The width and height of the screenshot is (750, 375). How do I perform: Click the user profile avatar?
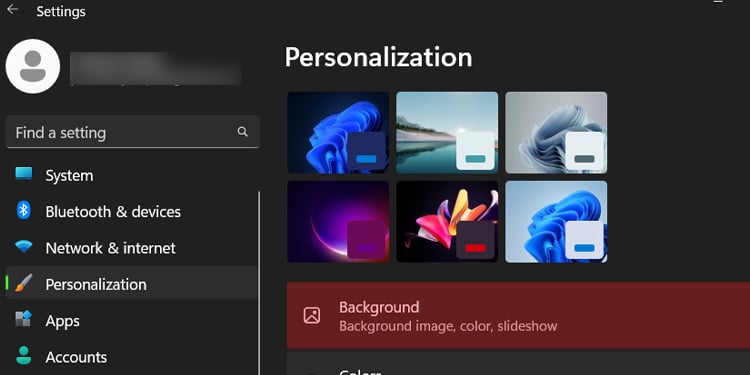[x=33, y=66]
